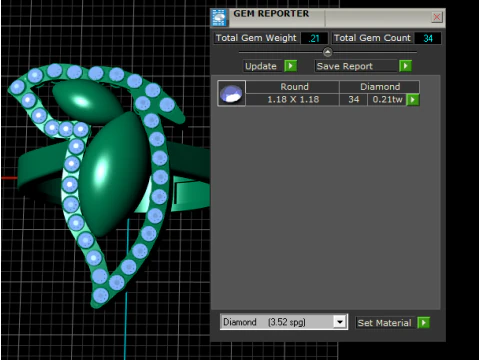Click the 'Round' cell in the gem table
480x360 pixels.
click(x=293, y=87)
